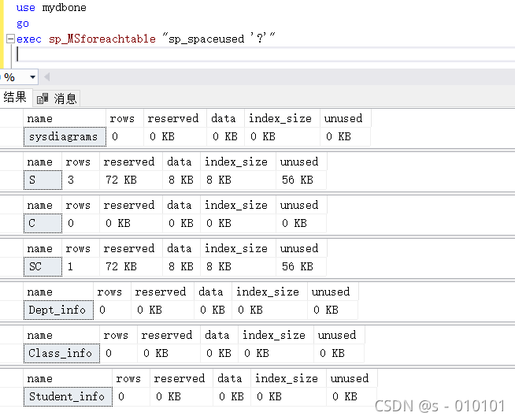Click the 72 KB reserved cell of S
The height and width of the screenshot is (420, 515).
coord(131,180)
